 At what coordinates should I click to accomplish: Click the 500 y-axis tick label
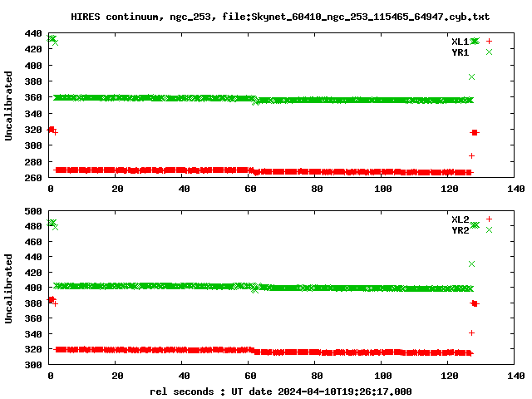tap(33, 211)
